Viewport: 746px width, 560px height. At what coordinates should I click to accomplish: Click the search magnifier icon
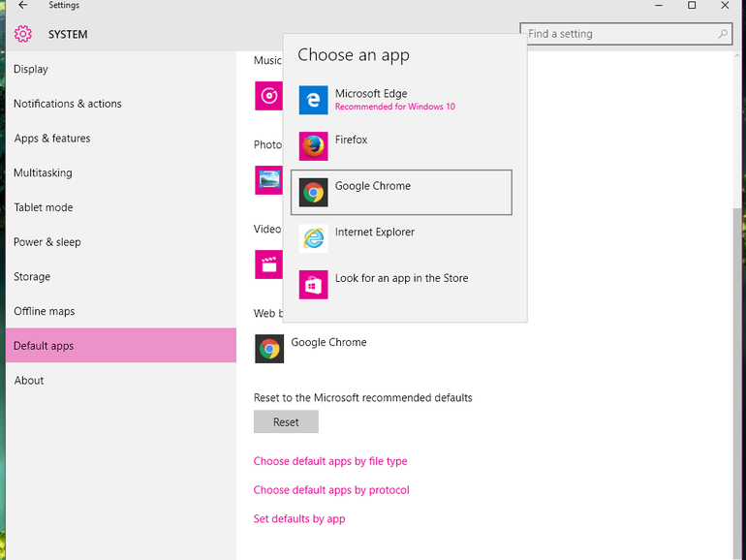coord(723,34)
